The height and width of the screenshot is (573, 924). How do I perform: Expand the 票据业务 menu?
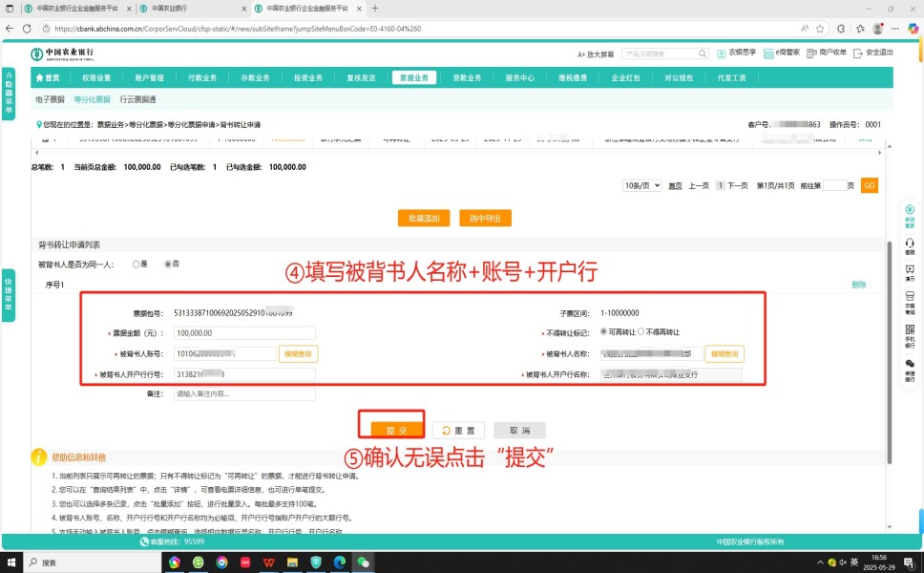tap(414, 77)
